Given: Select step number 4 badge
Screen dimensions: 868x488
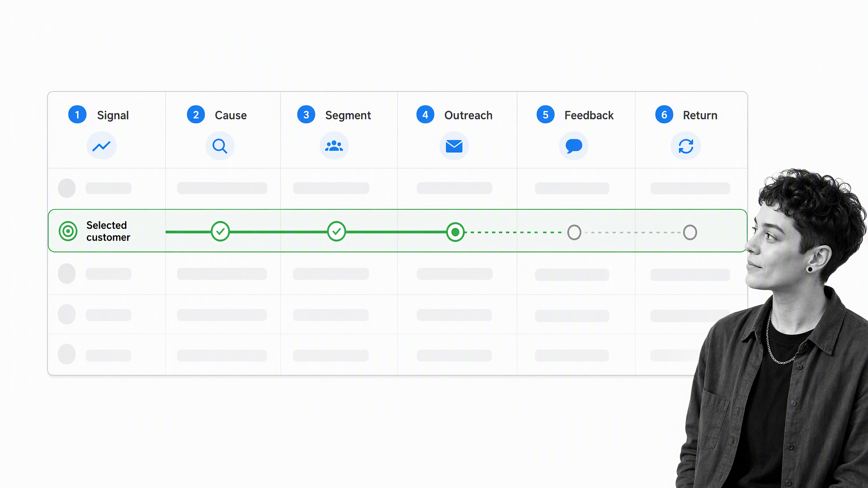Looking at the screenshot, I should pos(425,114).
